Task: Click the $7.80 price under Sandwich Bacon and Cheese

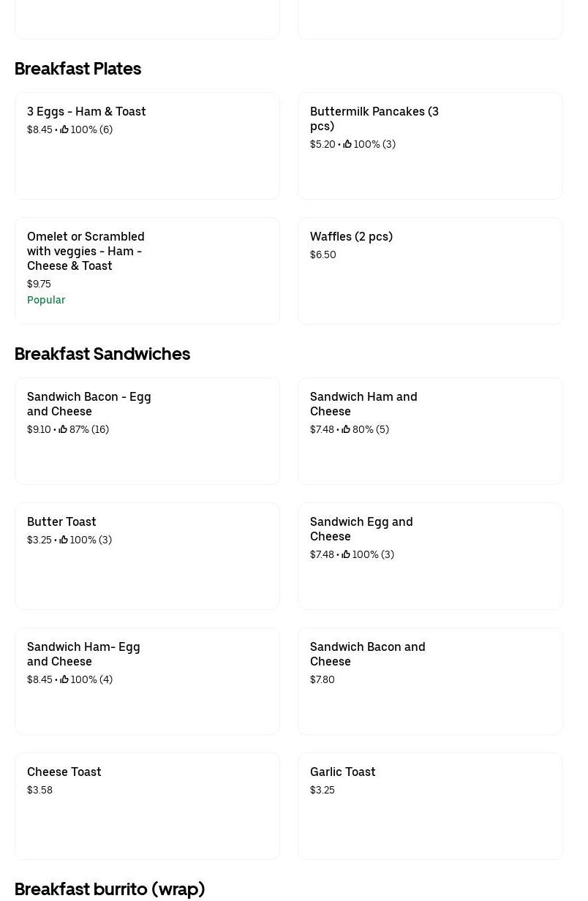Action: click(x=323, y=679)
